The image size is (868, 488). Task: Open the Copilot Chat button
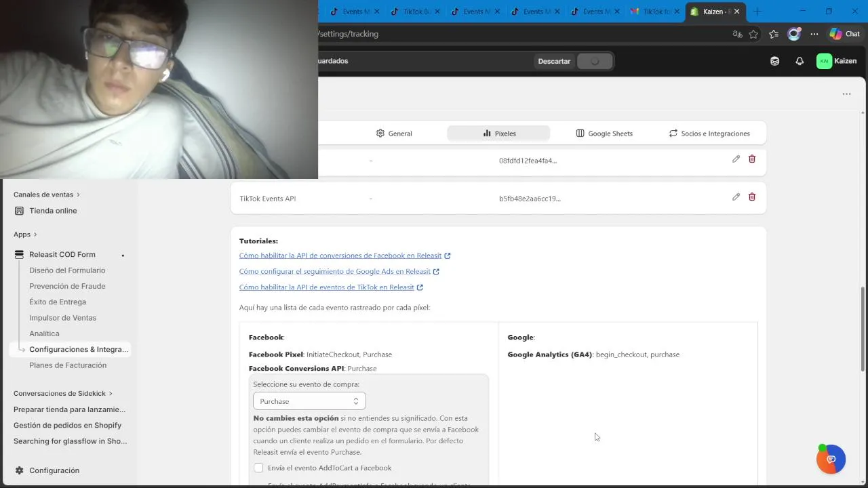pyautogui.click(x=845, y=34)
